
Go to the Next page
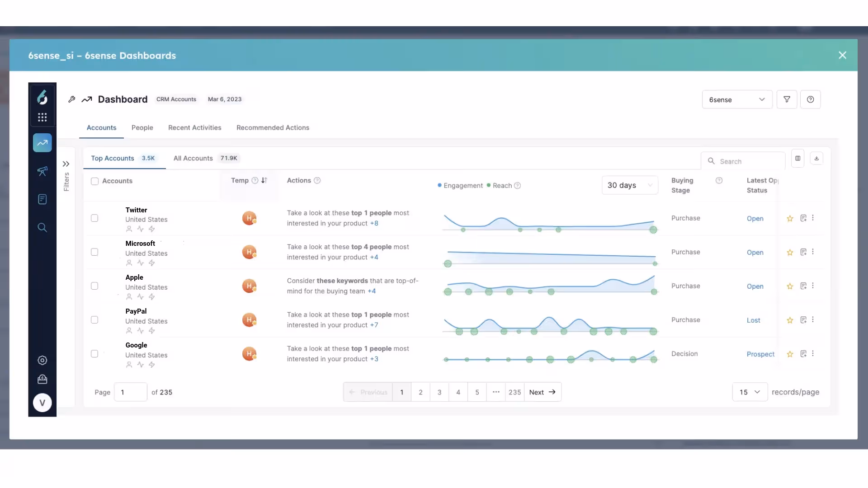point(542,392)
